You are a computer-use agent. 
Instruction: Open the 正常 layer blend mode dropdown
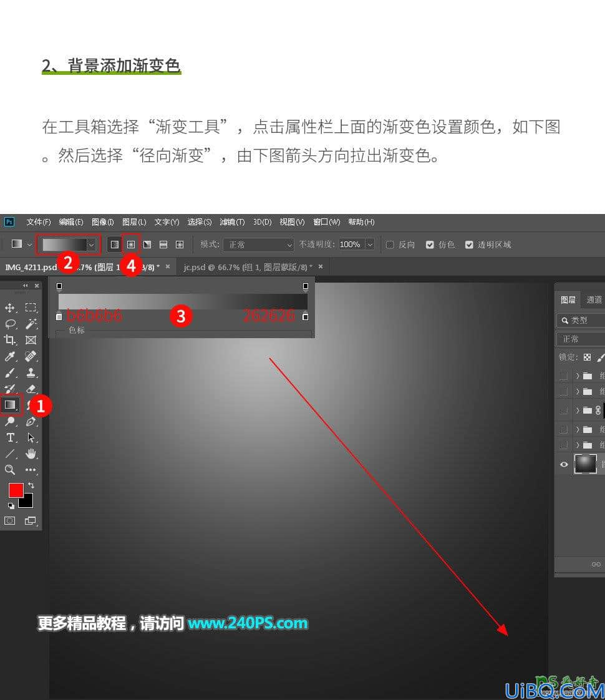point(581,339)
